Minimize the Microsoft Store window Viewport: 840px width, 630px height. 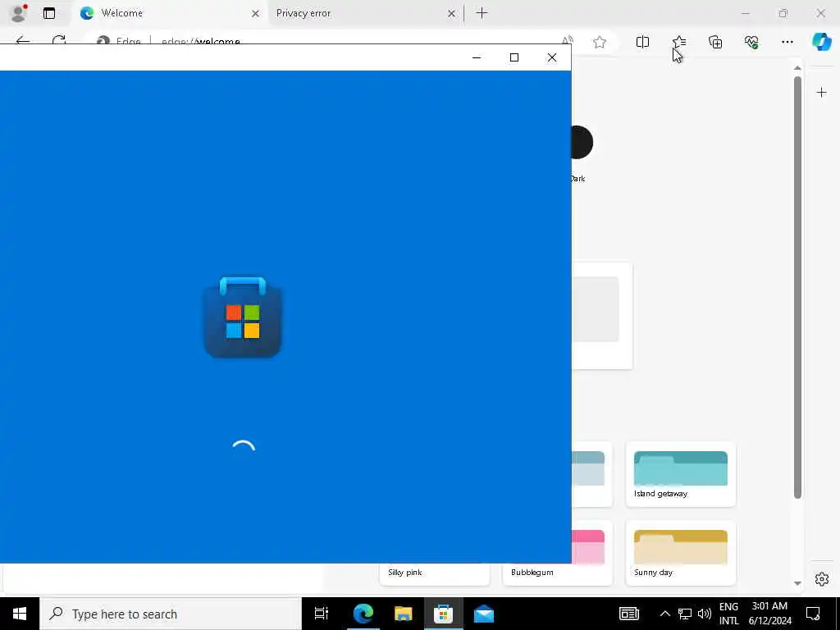tap(477, 57)
